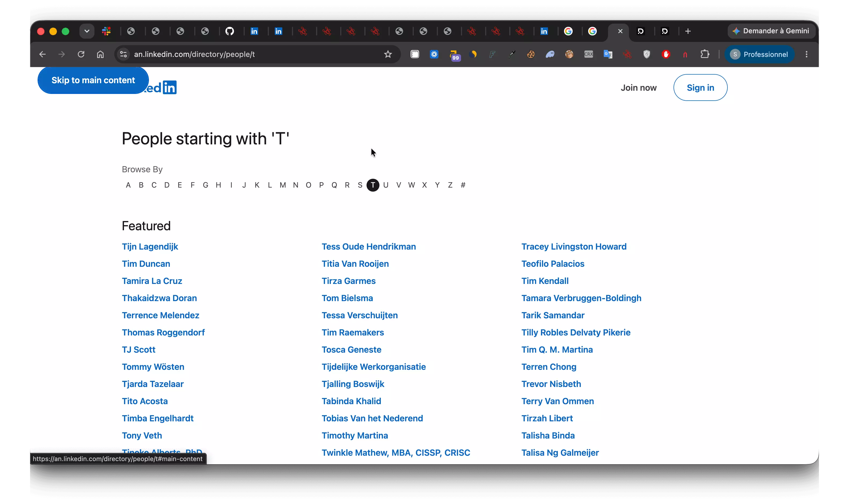Open the monkey face extension
The width and height of the screenshot is (849, 504).
point(569,54)
